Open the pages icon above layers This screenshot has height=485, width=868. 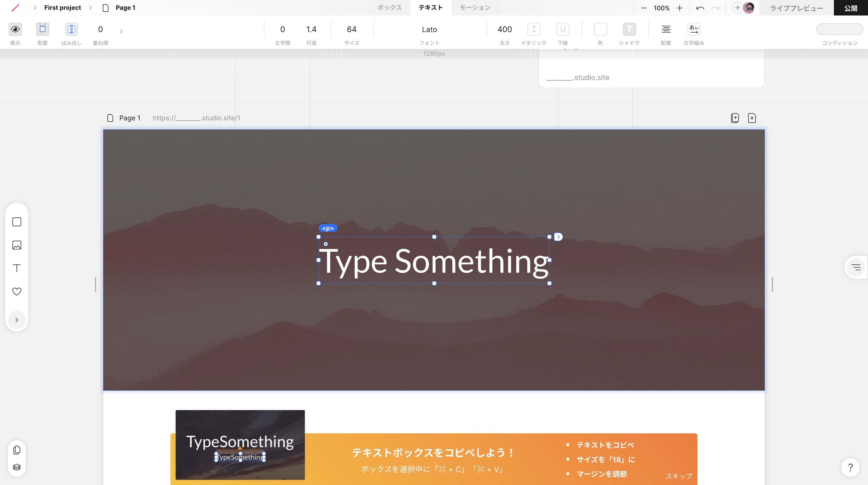coord(17,450)
